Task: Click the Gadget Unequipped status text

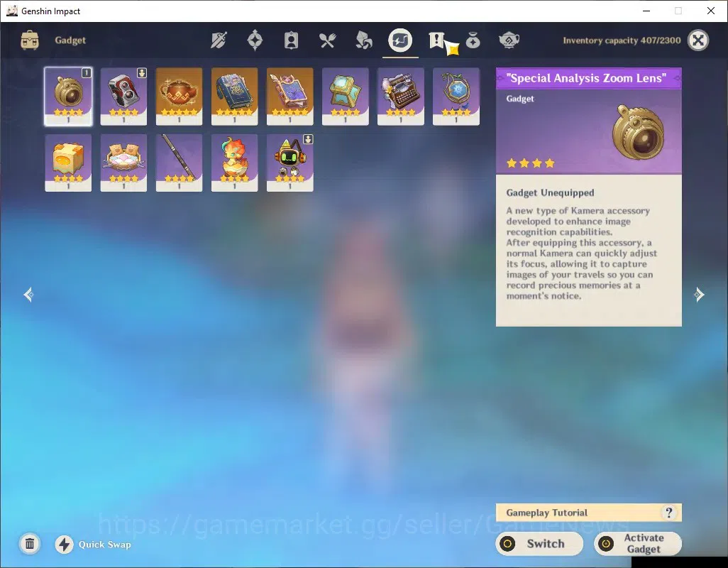Action: pos(550,192)
